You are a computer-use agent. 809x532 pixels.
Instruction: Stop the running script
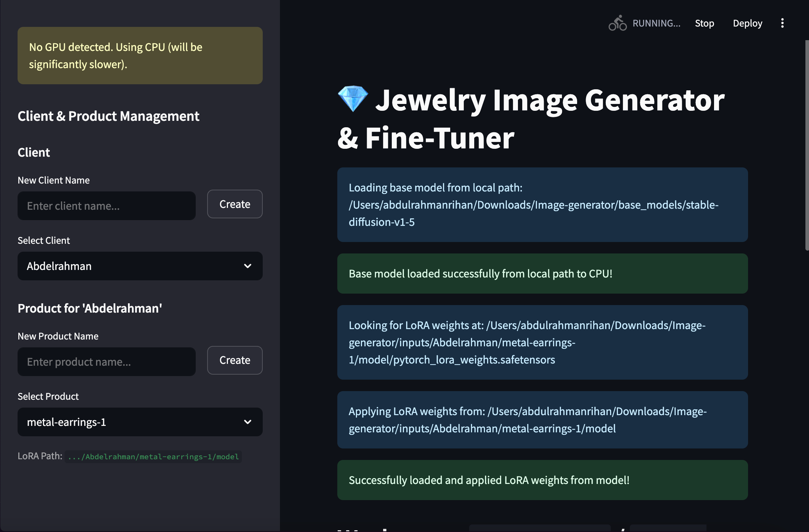pos(704,23)
